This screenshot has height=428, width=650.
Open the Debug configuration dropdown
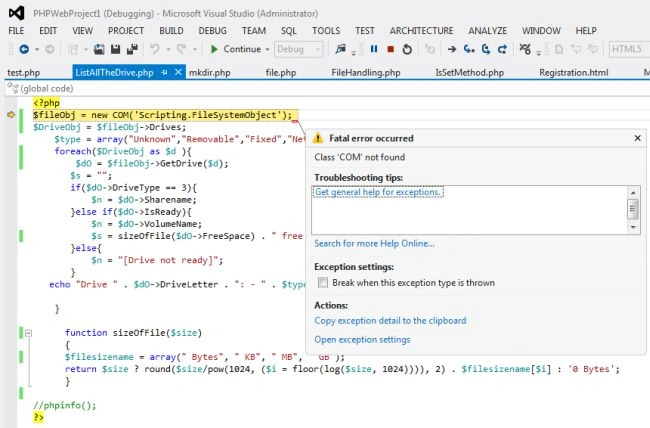coord(298,49)
